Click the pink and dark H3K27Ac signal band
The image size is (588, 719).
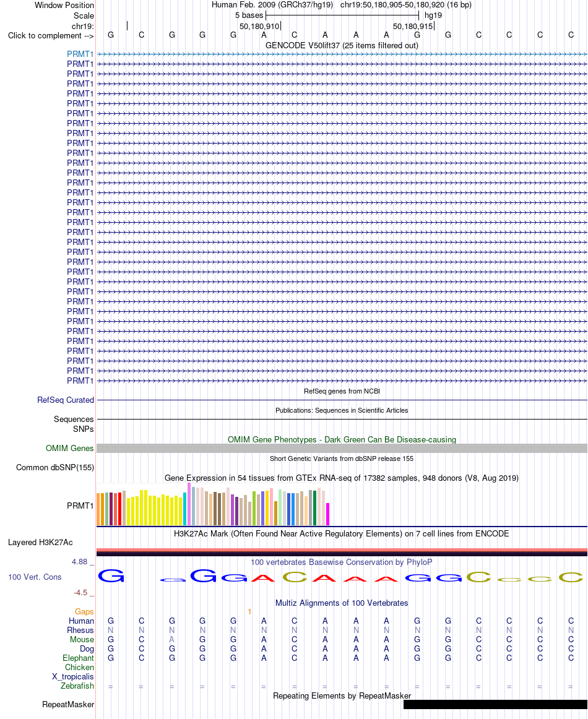[342, 552]
